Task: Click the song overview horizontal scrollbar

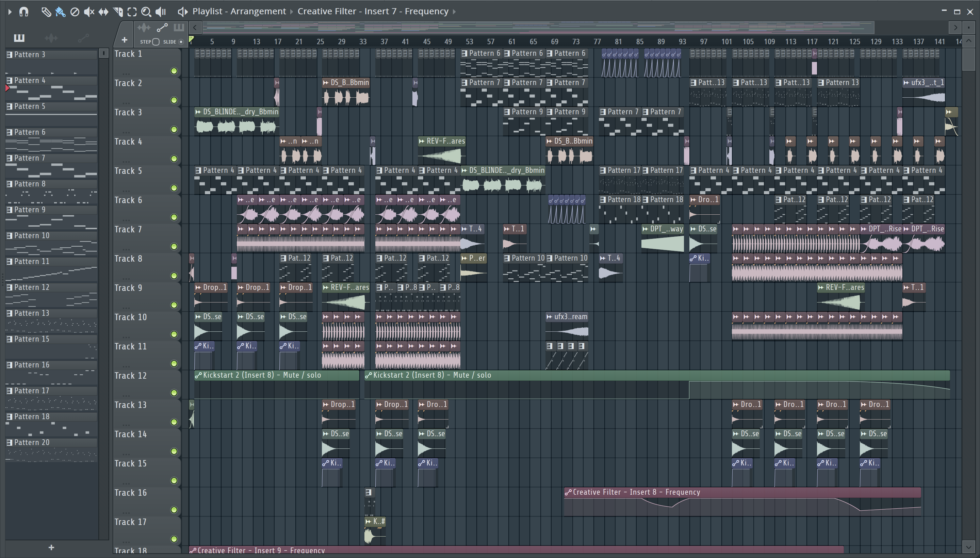Action: (538, 28)
